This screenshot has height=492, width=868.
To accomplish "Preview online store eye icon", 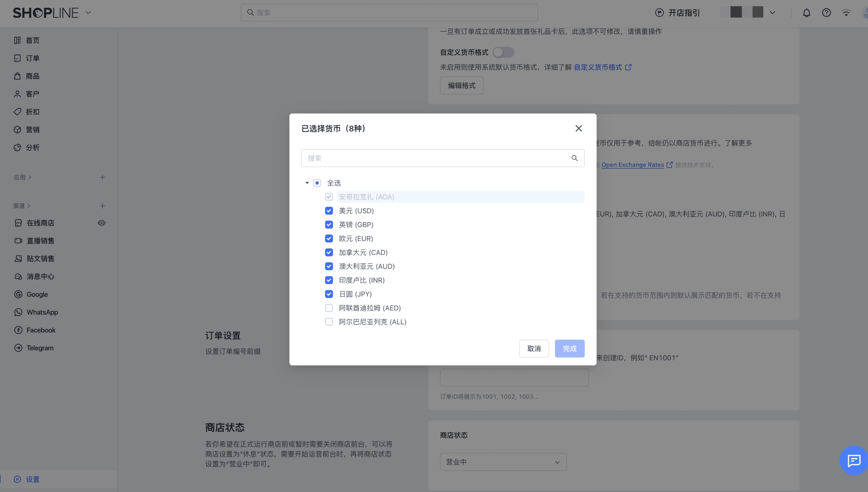I will (x=102, y=223).
